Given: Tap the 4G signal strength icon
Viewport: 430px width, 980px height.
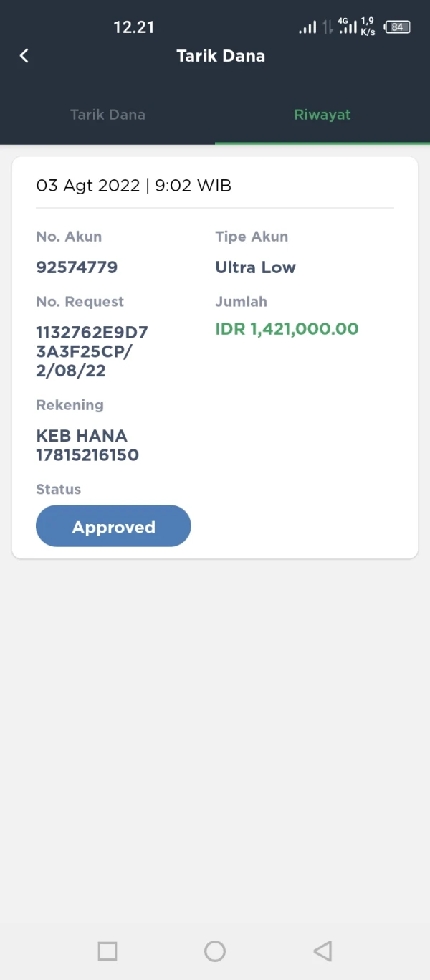Looking at the screenshot, I should tap(348, 27).
